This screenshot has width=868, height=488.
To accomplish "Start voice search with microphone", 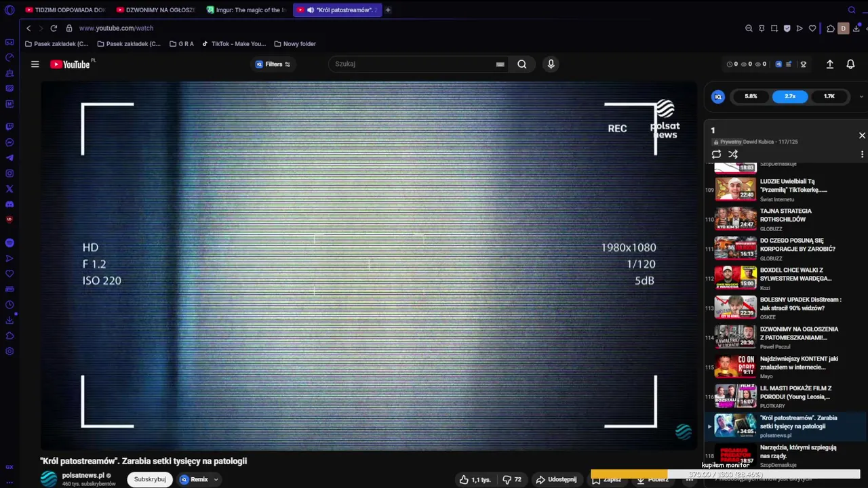I will coord(551,64).
